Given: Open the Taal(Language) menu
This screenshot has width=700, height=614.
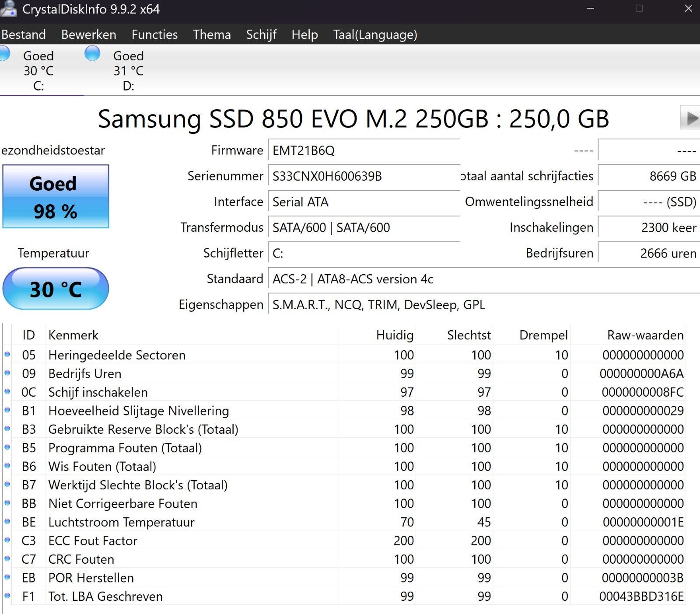Looking at the screenshot, I should 375,35.
